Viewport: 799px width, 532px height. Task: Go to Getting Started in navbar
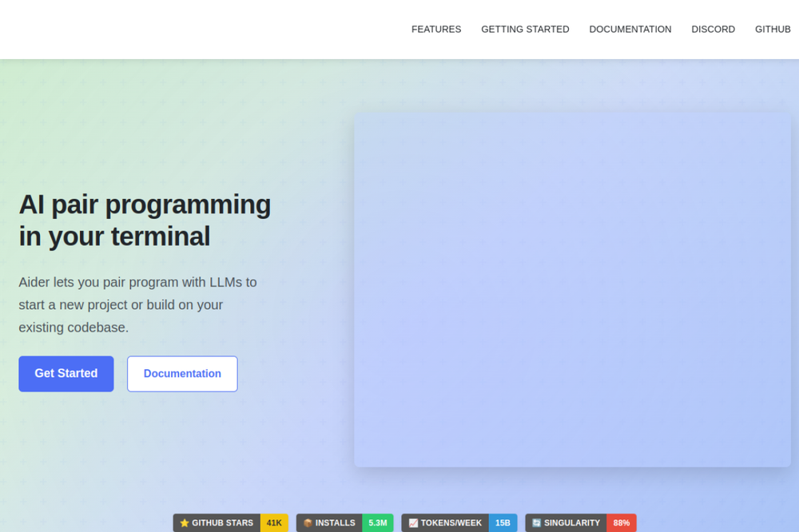pyautogui.click(x=525, y=30)
